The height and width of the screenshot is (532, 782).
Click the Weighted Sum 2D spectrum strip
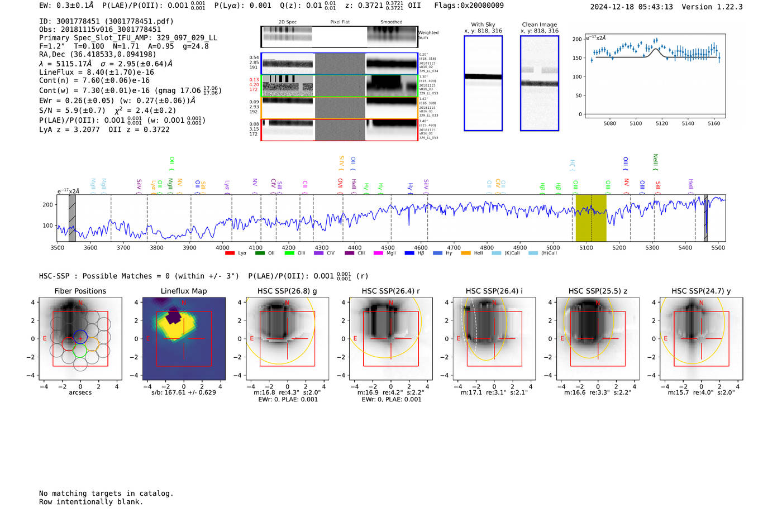click(x=340, y=37)
